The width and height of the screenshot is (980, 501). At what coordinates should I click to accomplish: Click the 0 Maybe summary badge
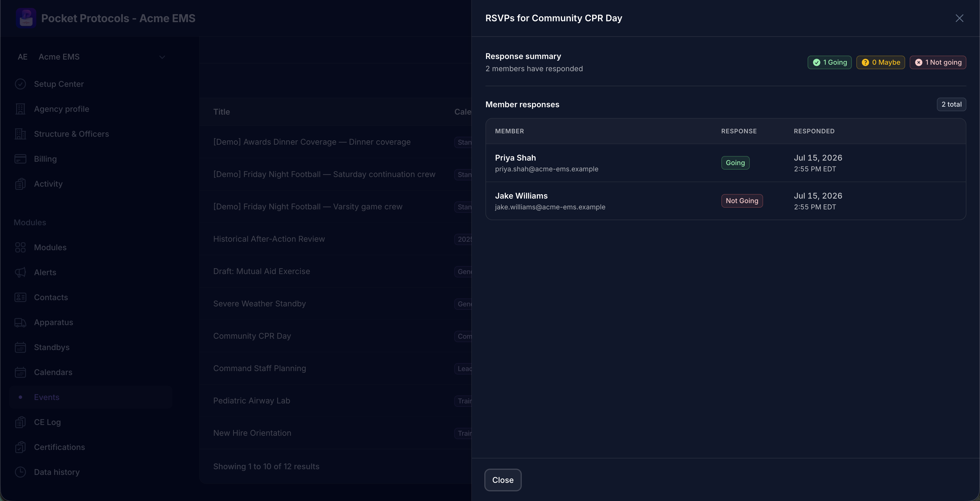[880, 62]
